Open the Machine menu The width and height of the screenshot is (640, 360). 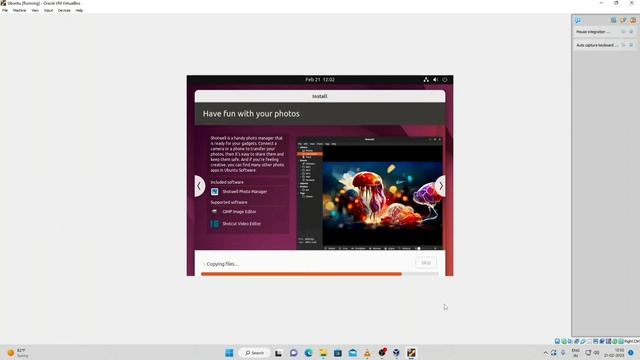click(19, 10)
